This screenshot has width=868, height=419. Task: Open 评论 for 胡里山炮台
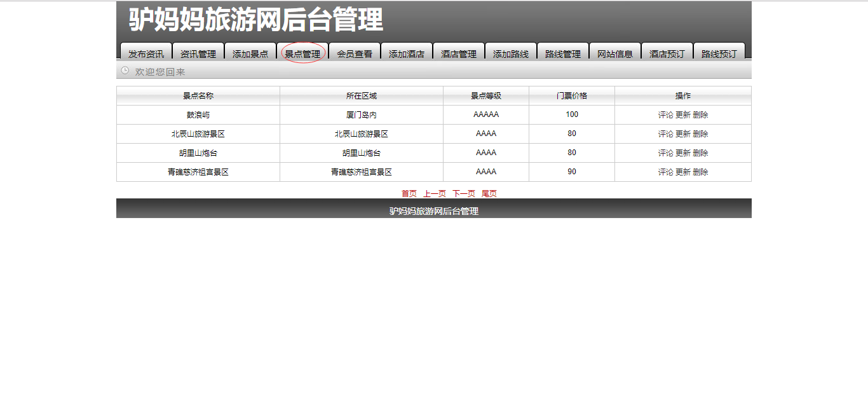click(665, 153)
